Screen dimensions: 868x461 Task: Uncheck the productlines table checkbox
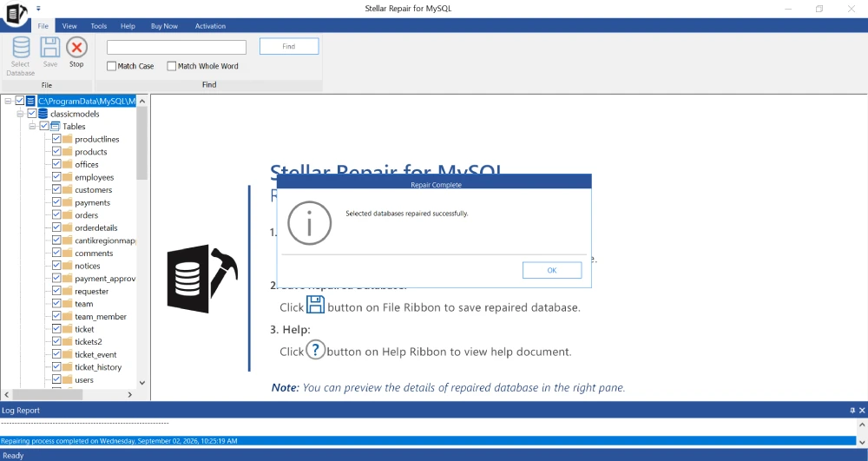click(56, 138)
